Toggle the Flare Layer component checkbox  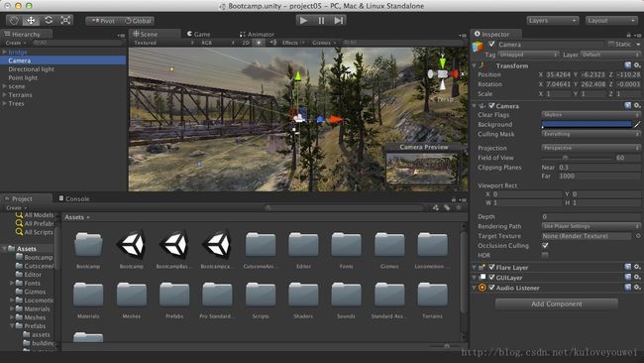491,267
